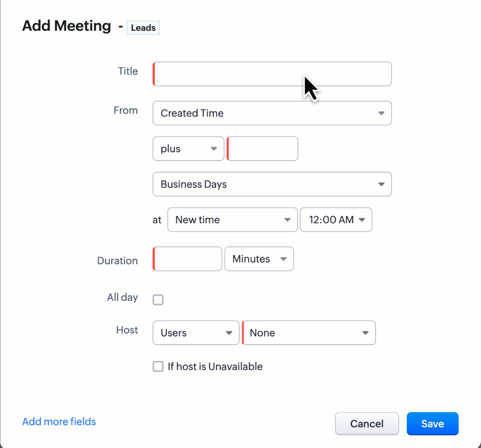Open the Users host type dropdown
This screenshot has width=481, height=448.
click(196, 333)
